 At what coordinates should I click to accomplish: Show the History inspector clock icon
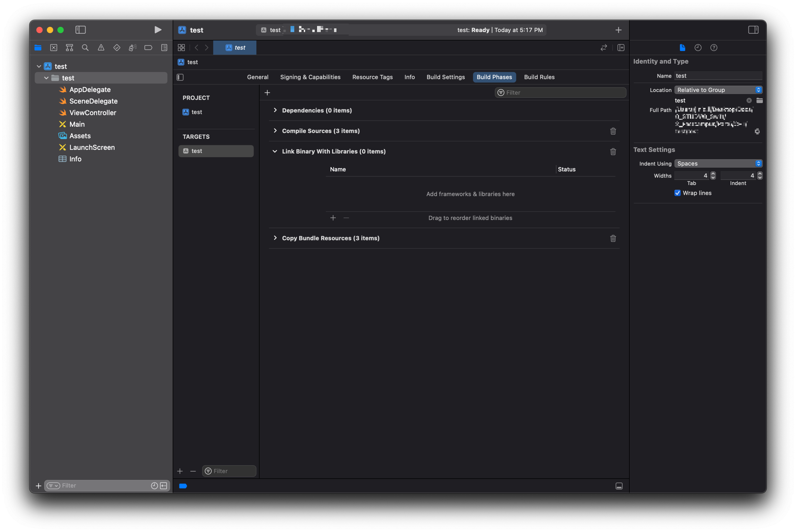(x=698, y=48)
